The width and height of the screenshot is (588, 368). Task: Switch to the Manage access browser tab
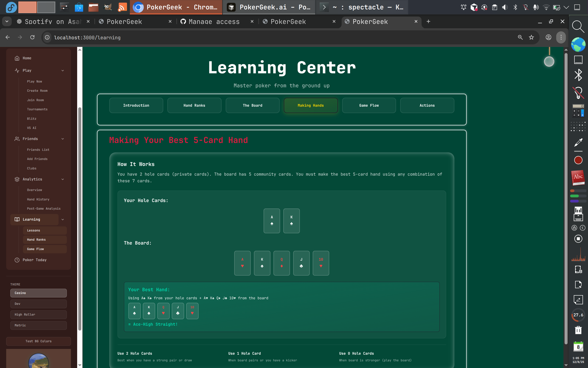coord(214,21)
